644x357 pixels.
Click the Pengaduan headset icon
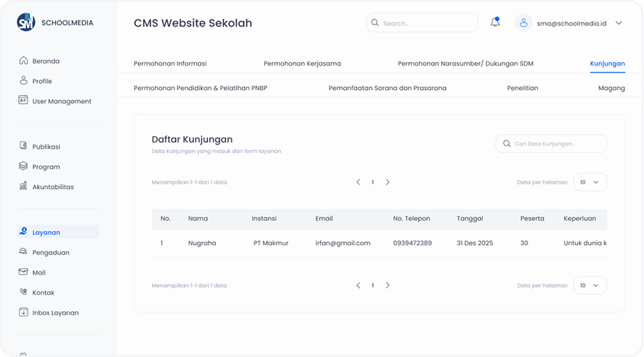coord(24,252)
